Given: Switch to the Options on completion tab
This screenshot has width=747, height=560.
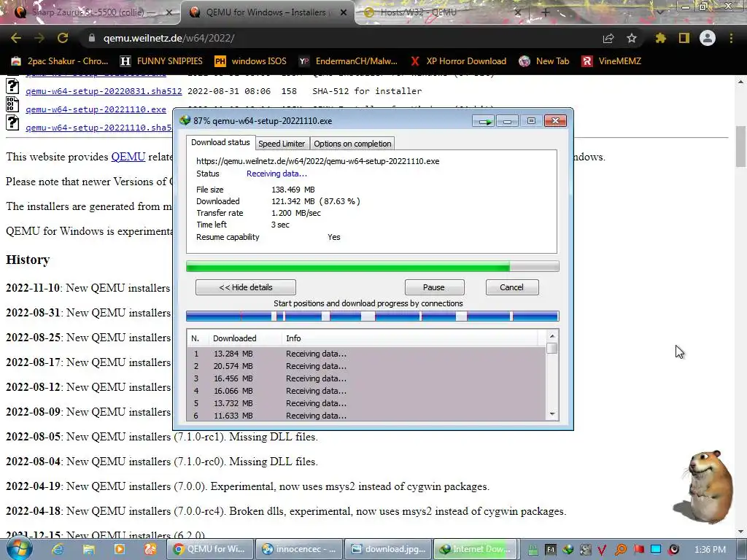Looking at the screenshot, I should click(x=352, y=144).
